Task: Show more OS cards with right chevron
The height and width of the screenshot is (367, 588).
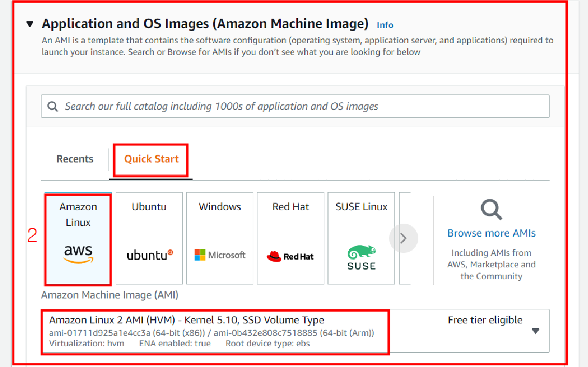Action: (403, 238)
